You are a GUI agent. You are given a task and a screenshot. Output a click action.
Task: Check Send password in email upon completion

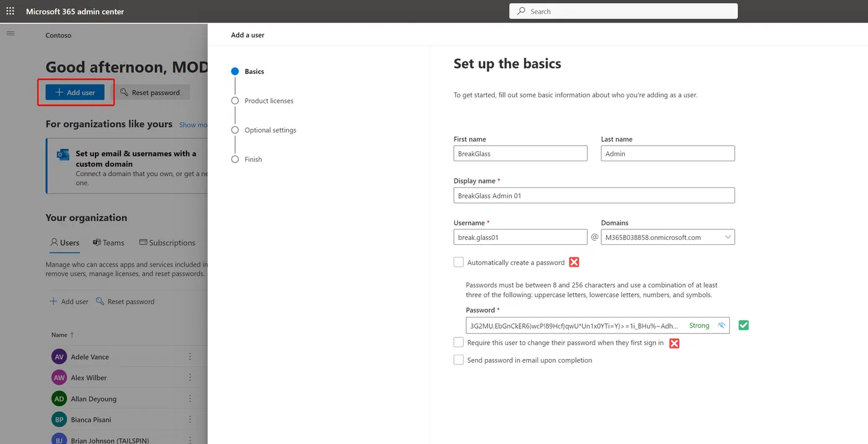click(x=459, y=360)
